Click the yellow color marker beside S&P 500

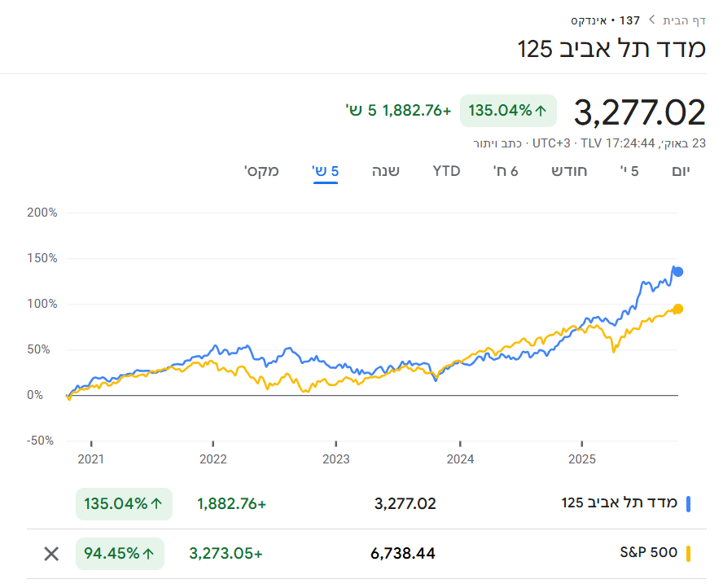(689, 554)
